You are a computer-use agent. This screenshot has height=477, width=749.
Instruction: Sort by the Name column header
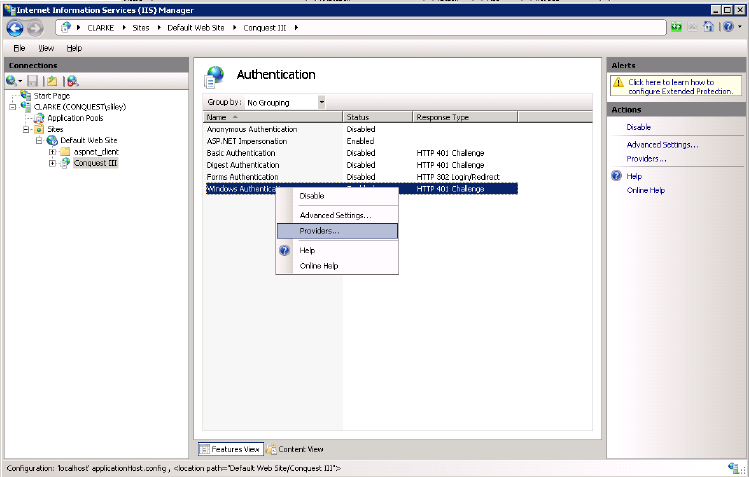pyautogui.click(x=272, y=117)
